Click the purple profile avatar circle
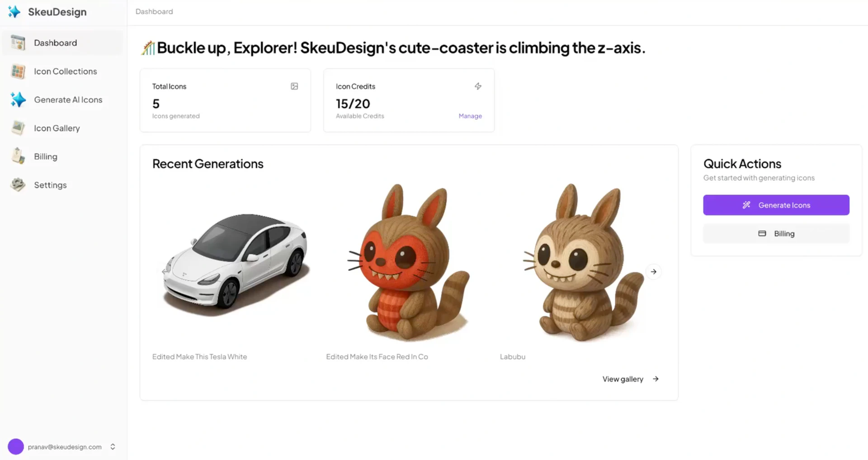The width and height of the screenshot is (868, 460). click(x=16, y=446)
